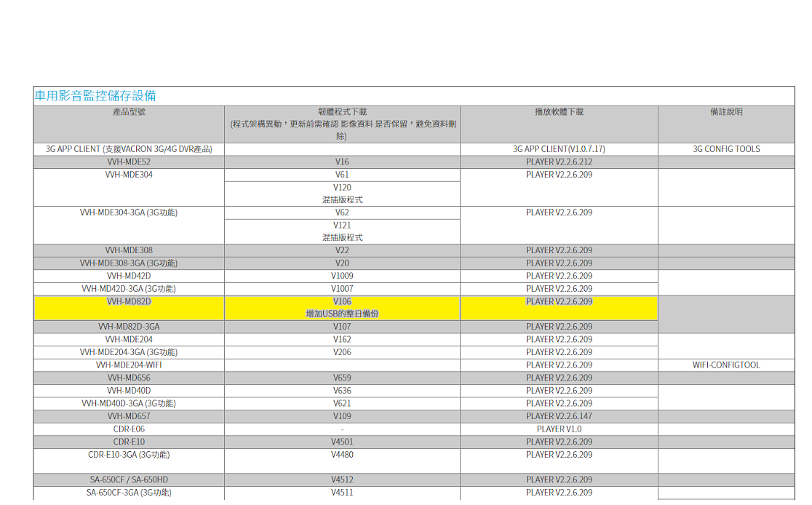Open the player link for VVH-MD656

pyautogui.click(x=559, y=378)
